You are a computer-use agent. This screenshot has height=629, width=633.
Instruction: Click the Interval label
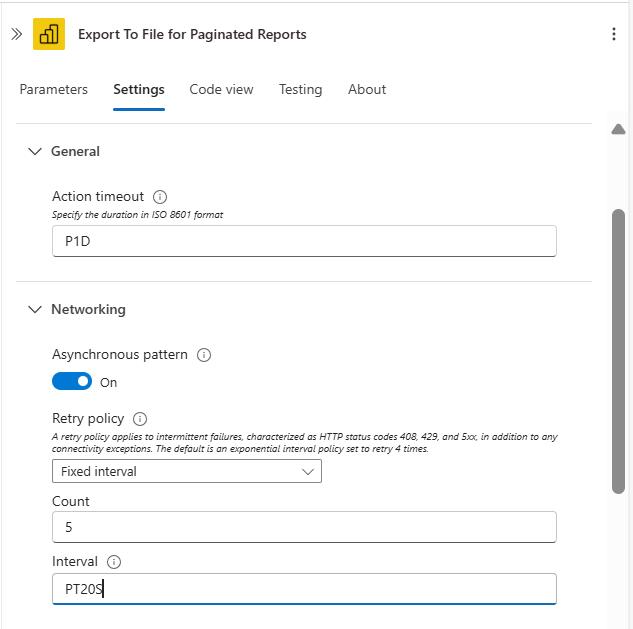coord(75,562)
